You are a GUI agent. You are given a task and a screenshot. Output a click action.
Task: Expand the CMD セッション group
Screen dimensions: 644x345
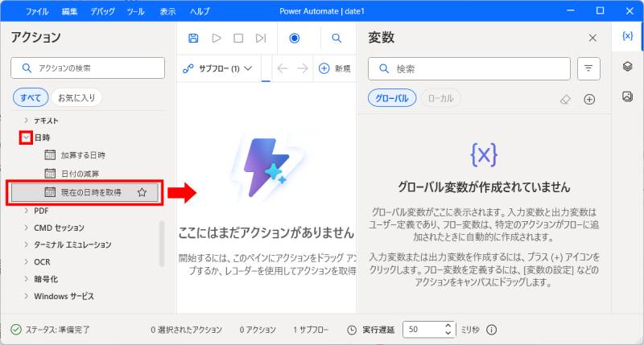(27, 228)
